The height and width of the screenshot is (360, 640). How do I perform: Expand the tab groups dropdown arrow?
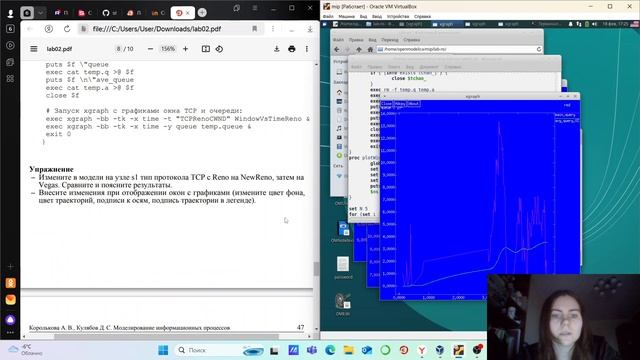[x=40, y=13]
